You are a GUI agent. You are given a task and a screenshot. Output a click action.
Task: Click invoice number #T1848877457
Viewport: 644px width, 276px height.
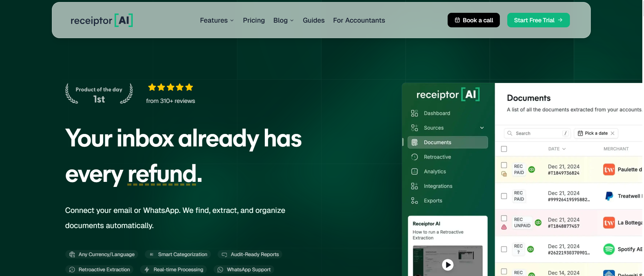point(563,226)
